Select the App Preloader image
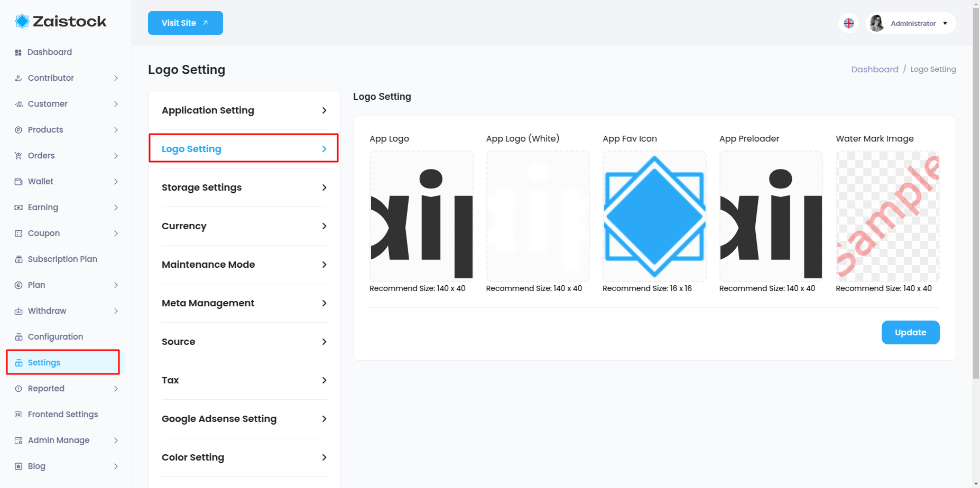 [771, 217]
